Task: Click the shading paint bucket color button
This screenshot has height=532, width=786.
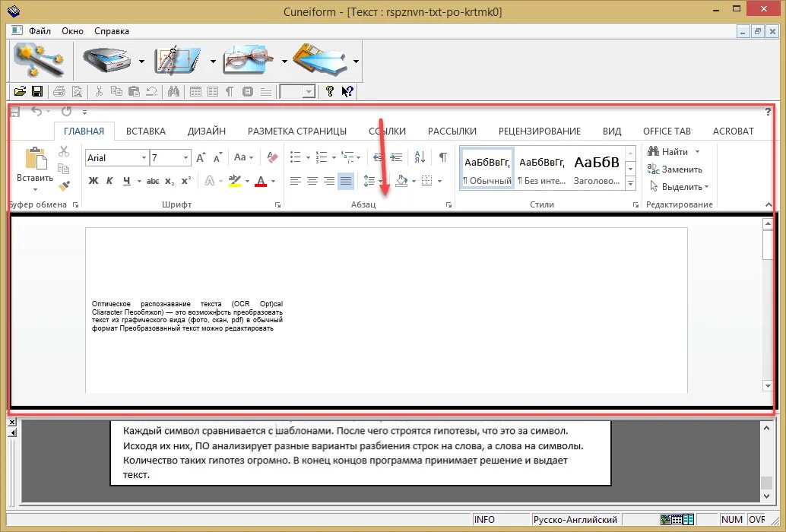Action: pyautogui.click(x=401, y=181)
